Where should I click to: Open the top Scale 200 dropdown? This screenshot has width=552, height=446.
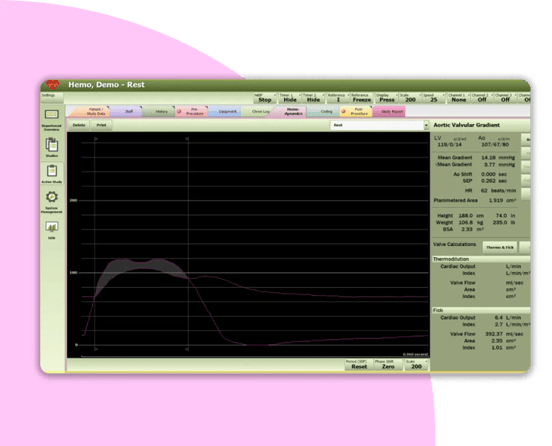410,98
